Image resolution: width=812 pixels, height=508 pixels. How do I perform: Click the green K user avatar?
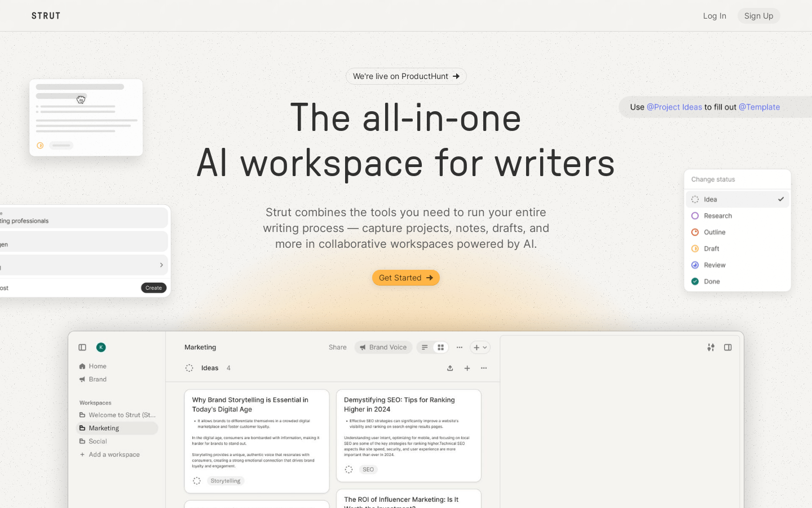tap(101, 348)
